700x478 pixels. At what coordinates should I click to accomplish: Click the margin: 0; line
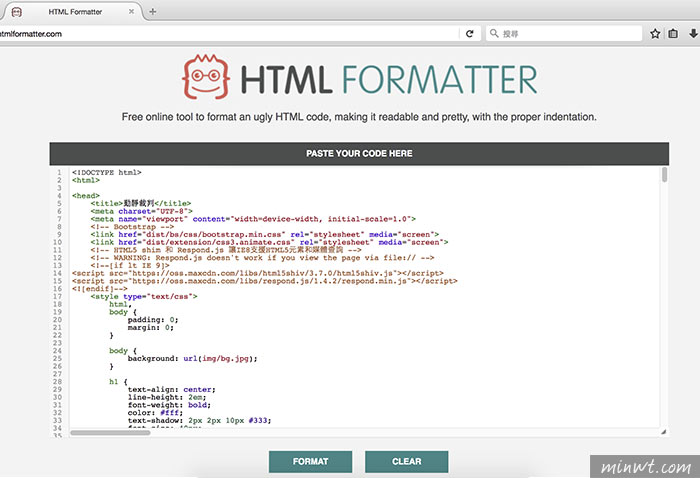pos(151,327)
